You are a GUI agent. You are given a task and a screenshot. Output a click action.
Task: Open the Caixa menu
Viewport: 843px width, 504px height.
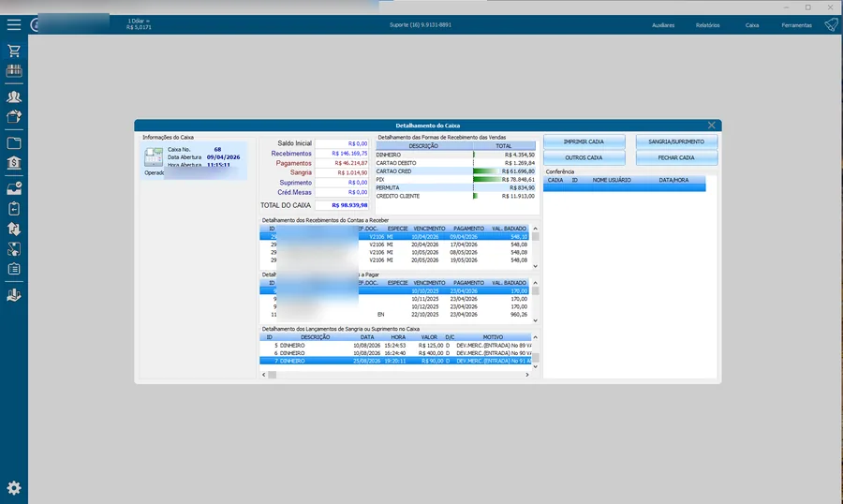pos(752,25)
